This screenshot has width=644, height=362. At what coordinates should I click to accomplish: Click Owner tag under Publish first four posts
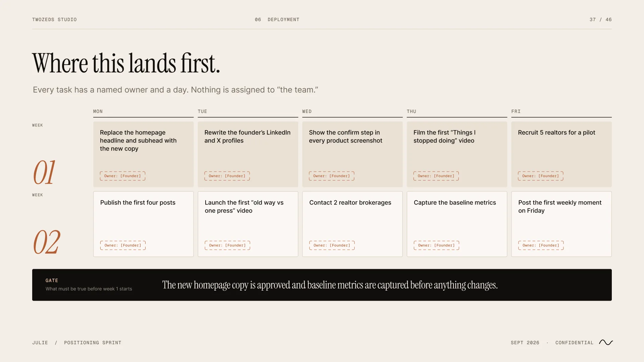[x=123, y=245]
